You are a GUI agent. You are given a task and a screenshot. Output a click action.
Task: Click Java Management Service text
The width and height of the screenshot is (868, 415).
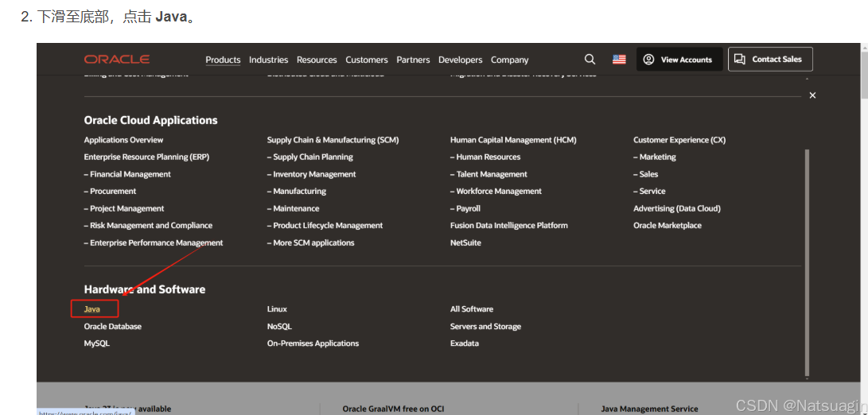649,409
